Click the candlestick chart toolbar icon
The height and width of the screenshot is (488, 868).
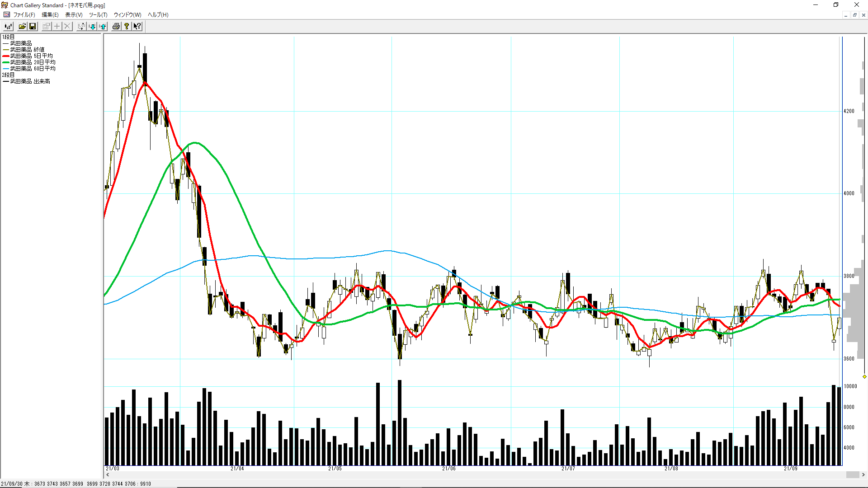[x=8, y=26]
